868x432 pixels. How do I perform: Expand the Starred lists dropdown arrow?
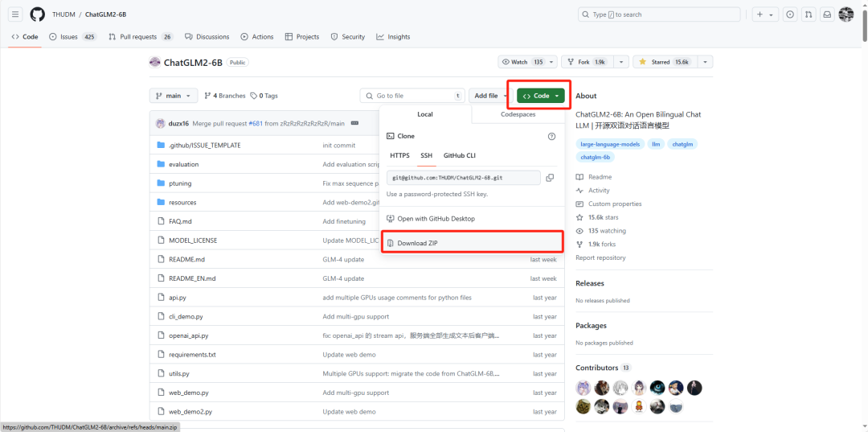[705, 62]
